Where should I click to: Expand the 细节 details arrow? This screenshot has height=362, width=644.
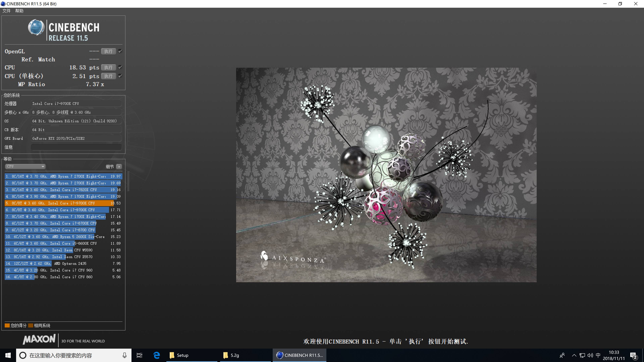tap(119, 166)
